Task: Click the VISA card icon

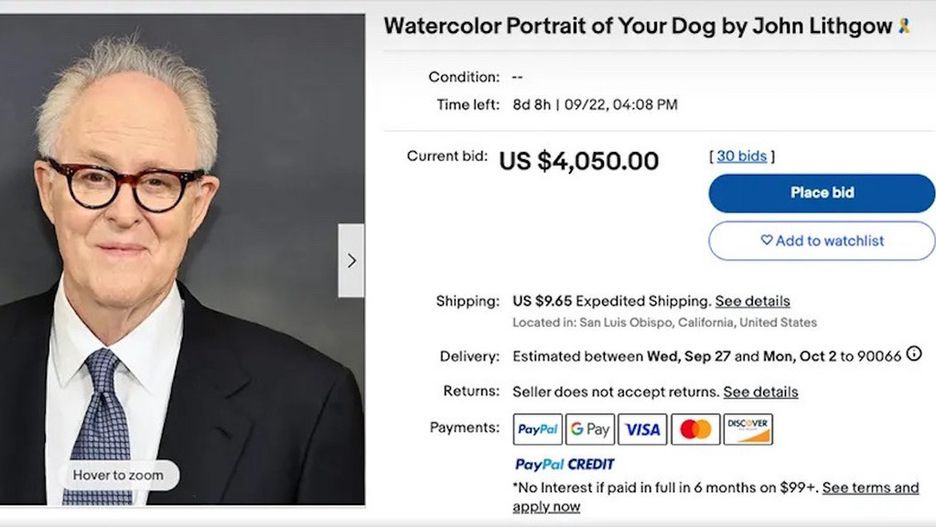Action: tap(642, 429)
